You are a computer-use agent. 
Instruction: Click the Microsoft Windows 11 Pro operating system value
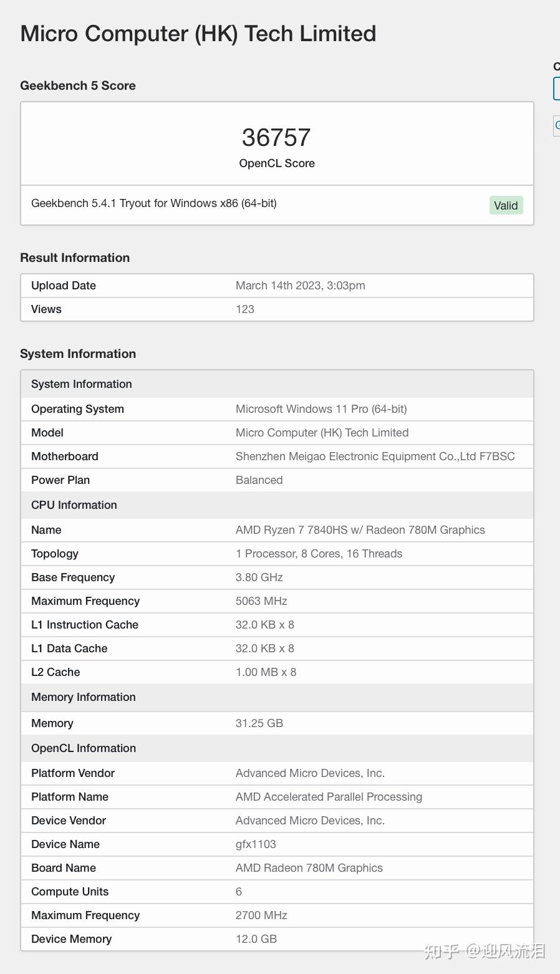coord(321,409)
